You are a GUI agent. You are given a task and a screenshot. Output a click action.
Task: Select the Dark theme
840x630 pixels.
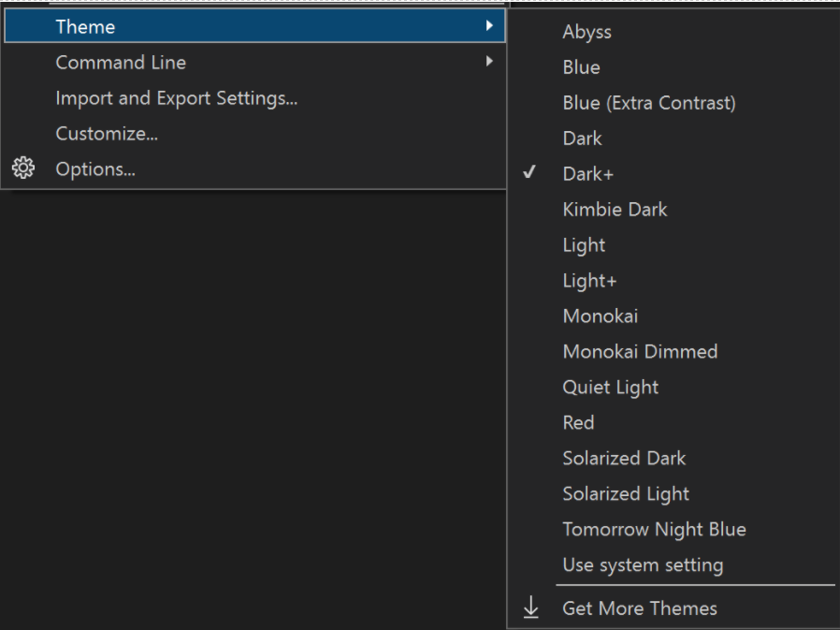click(582, 139)
